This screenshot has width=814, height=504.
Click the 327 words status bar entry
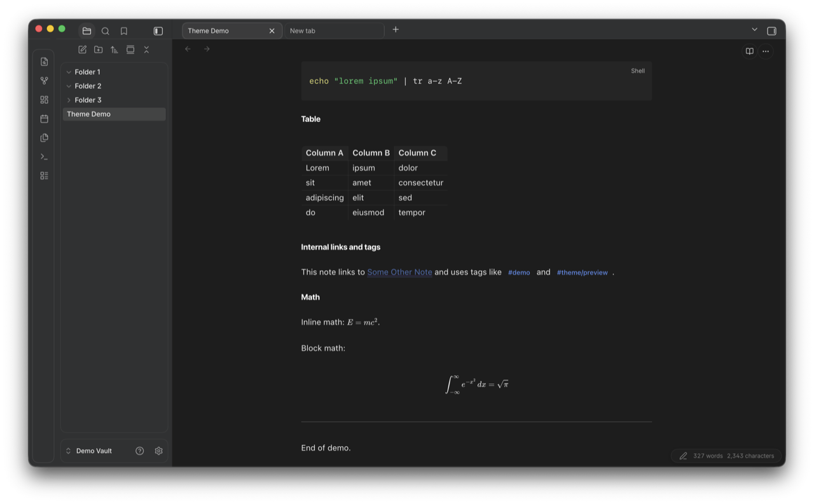click(708, 456)
